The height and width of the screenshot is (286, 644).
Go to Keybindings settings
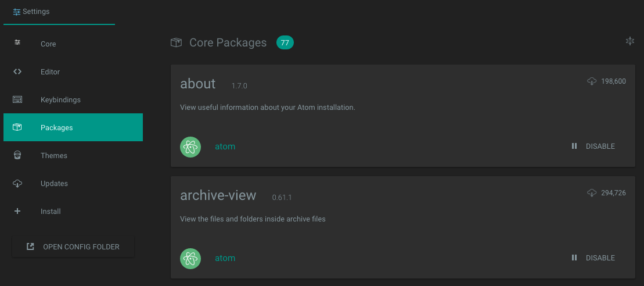(73, 99)
